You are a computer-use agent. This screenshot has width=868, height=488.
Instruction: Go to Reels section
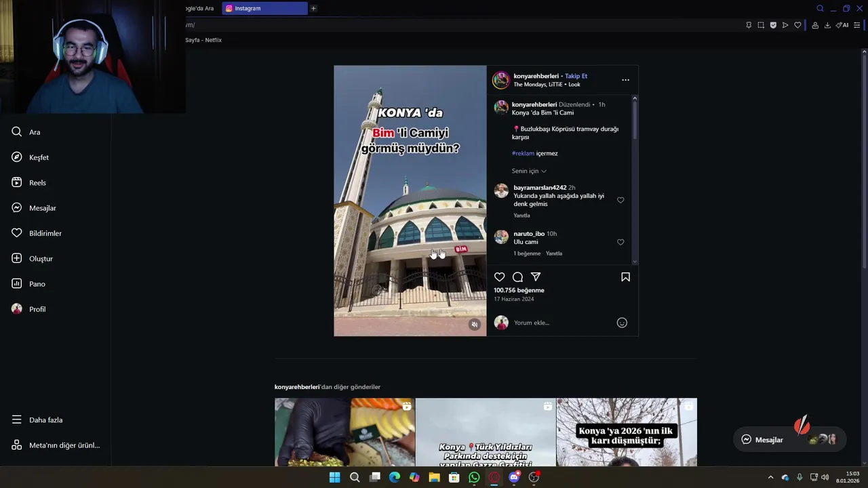29,183
